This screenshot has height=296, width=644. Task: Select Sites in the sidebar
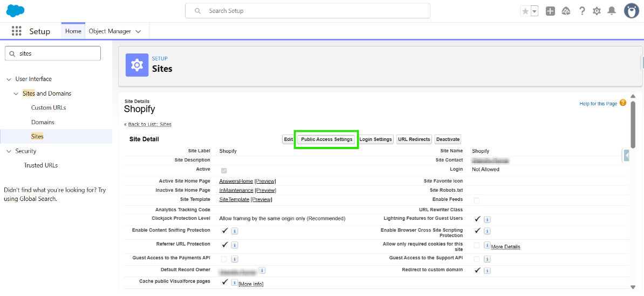tap(37, 137)
